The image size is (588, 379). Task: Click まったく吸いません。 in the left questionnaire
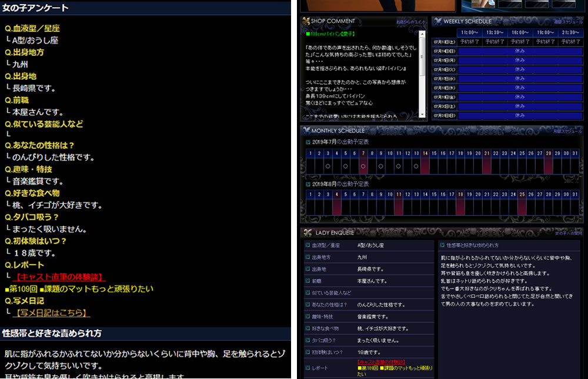pos(49,229)
